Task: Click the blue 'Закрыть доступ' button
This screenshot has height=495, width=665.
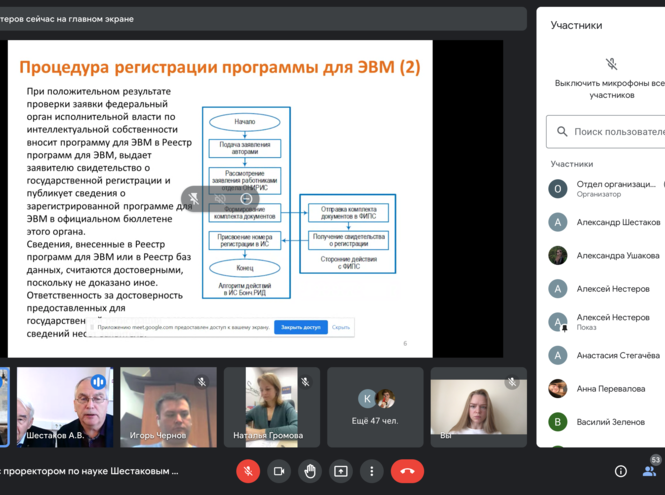Action: [x=301, y=327]
